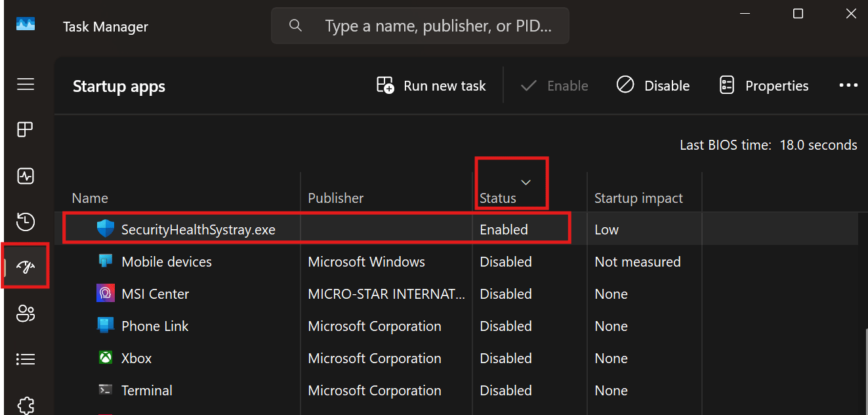Click the Phone Link app icon
This screenshot has width=868, height=415.
[105, 326]
